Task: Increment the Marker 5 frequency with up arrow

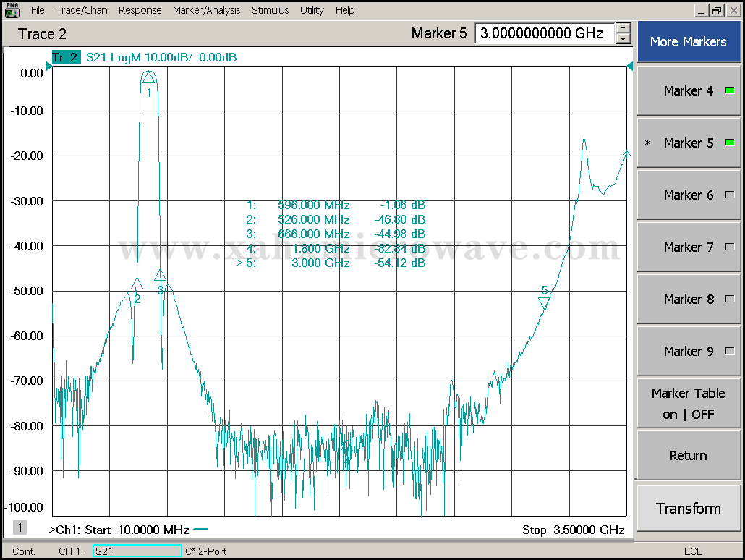Action: click(x=623, y=28)
